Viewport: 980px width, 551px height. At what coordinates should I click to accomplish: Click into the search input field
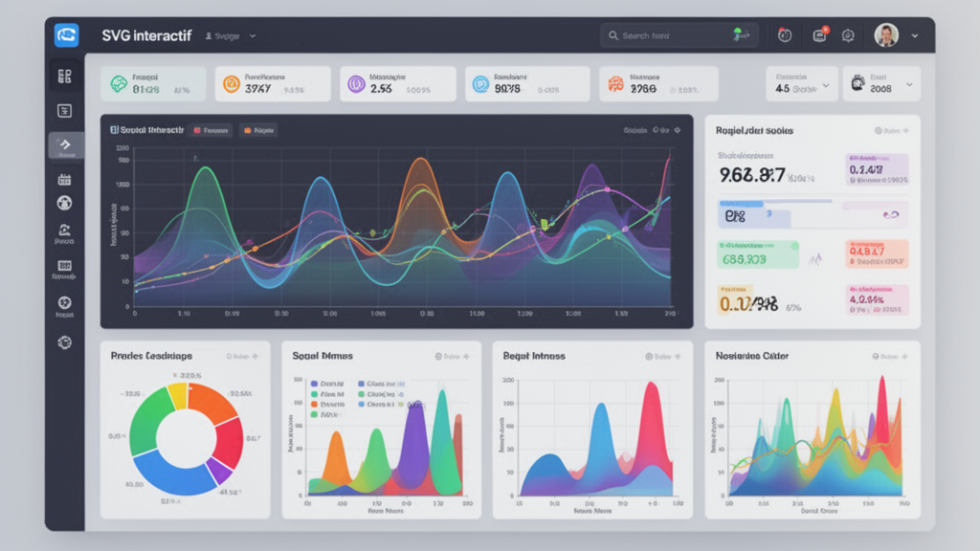670,35
